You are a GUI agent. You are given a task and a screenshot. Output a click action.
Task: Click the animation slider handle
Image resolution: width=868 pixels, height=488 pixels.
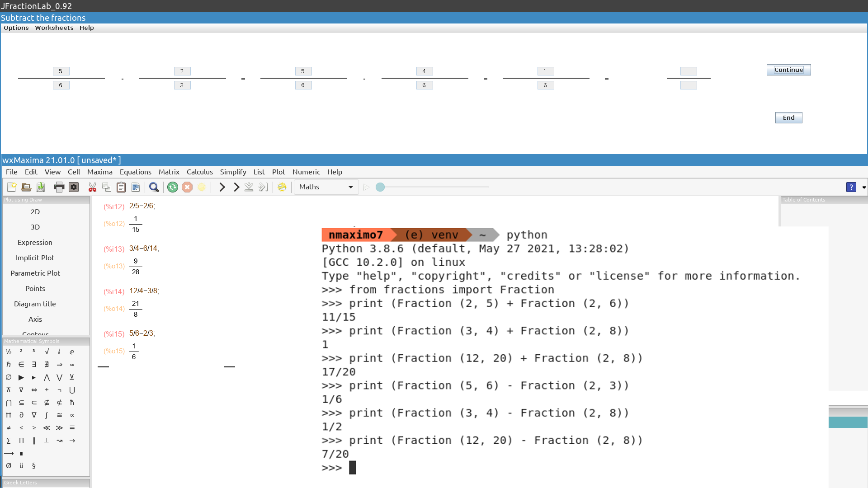[380, 187]
